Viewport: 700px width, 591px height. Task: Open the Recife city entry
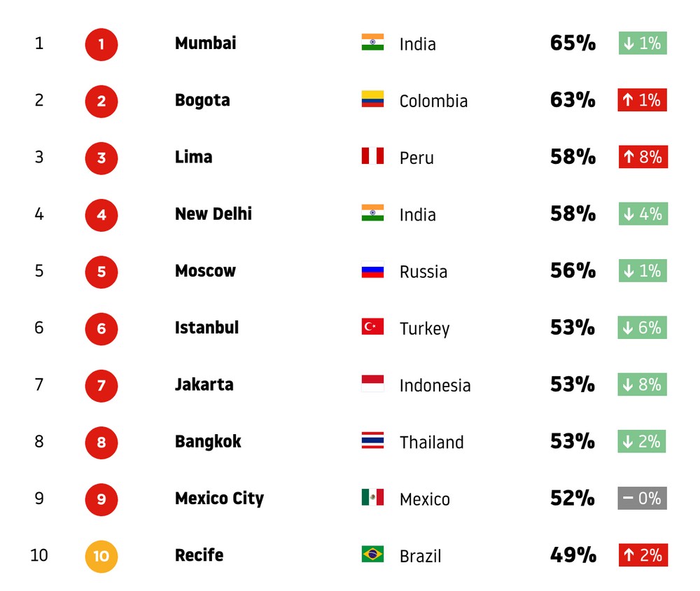click(199, 555)
